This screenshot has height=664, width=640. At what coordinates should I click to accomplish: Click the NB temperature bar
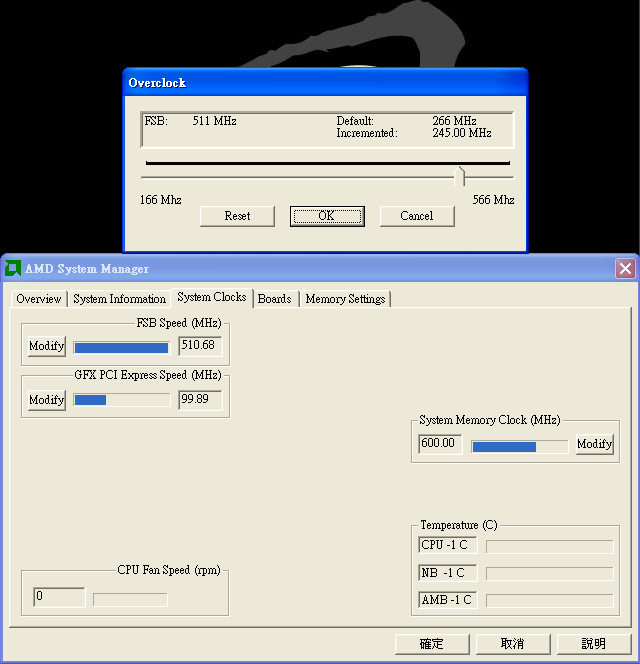(550, 574)
